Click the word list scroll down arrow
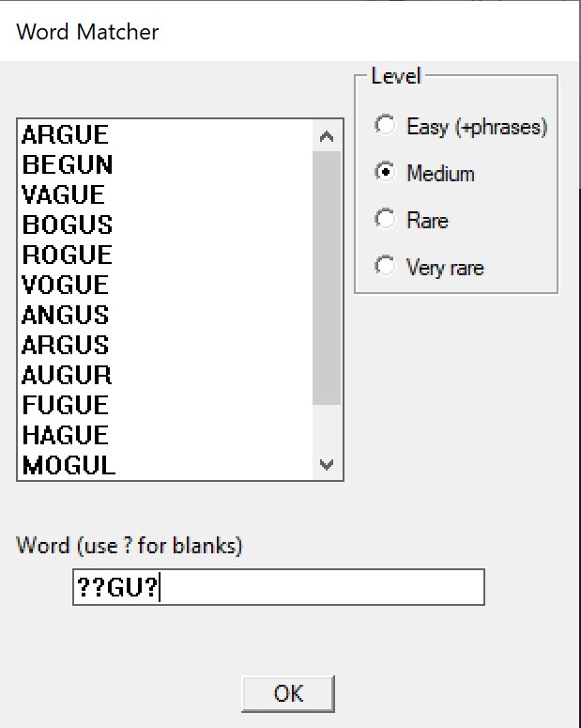 [327, 464]
